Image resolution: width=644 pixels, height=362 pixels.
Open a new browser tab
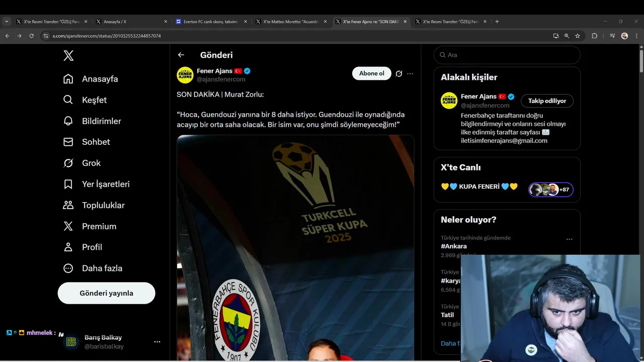pos(497,22)
